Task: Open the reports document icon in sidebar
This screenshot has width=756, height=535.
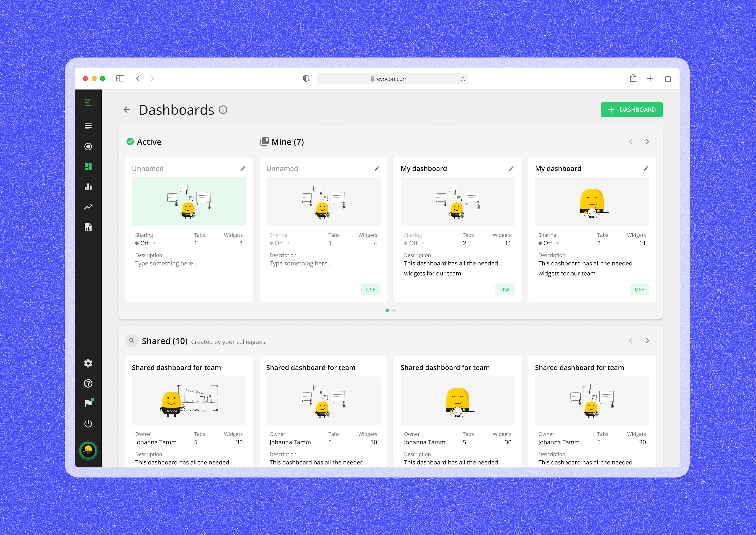Action: [88, 227]
